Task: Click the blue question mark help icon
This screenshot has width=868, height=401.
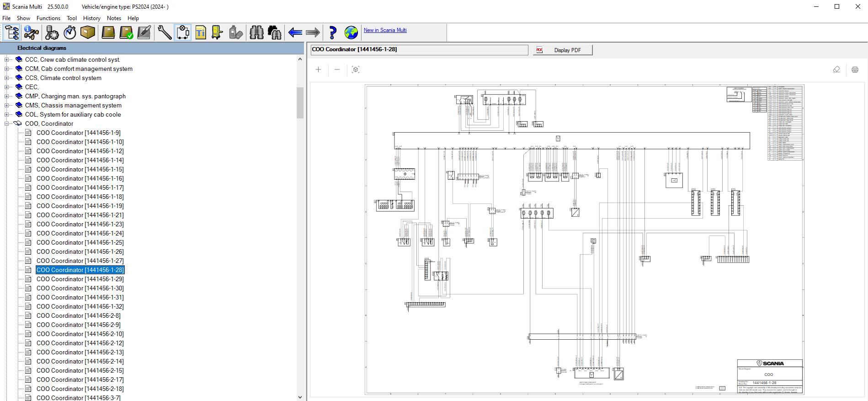Action: (x=332, y=32)
